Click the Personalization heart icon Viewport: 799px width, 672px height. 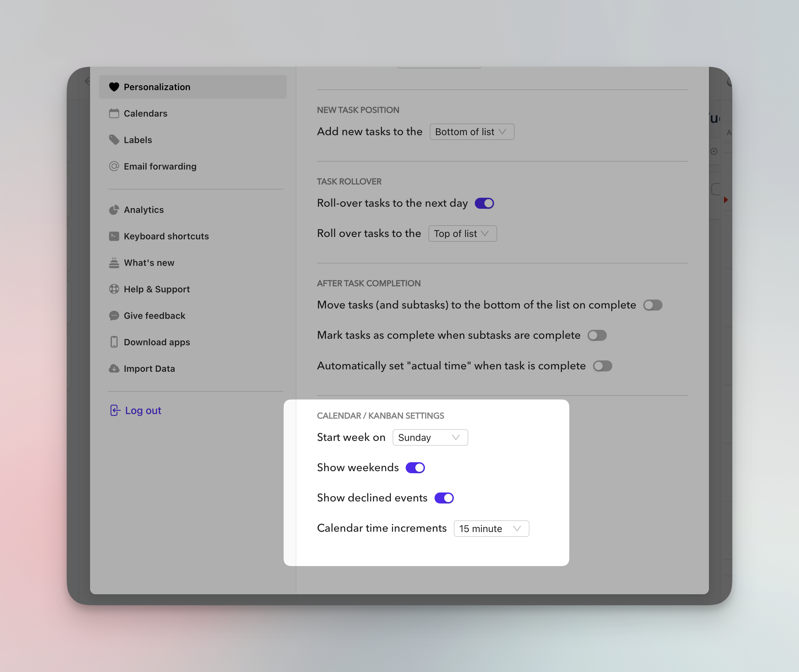114,87
